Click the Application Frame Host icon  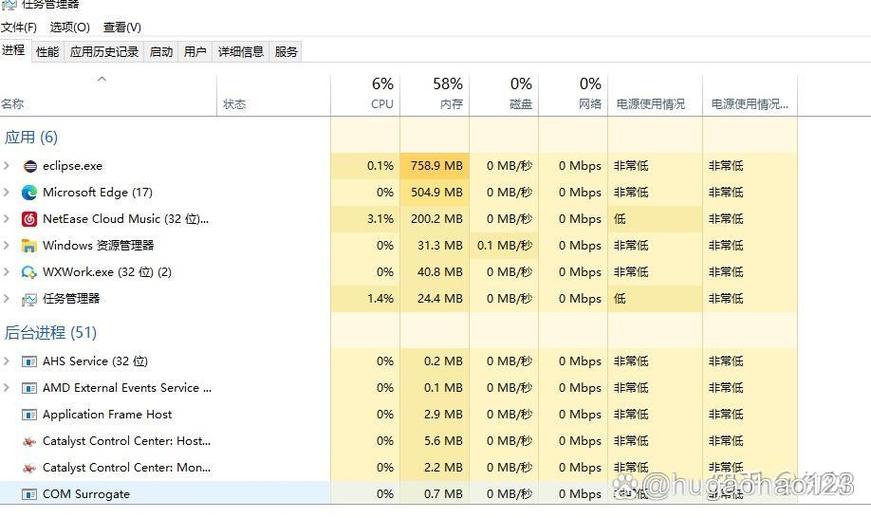tap(29, 415)
